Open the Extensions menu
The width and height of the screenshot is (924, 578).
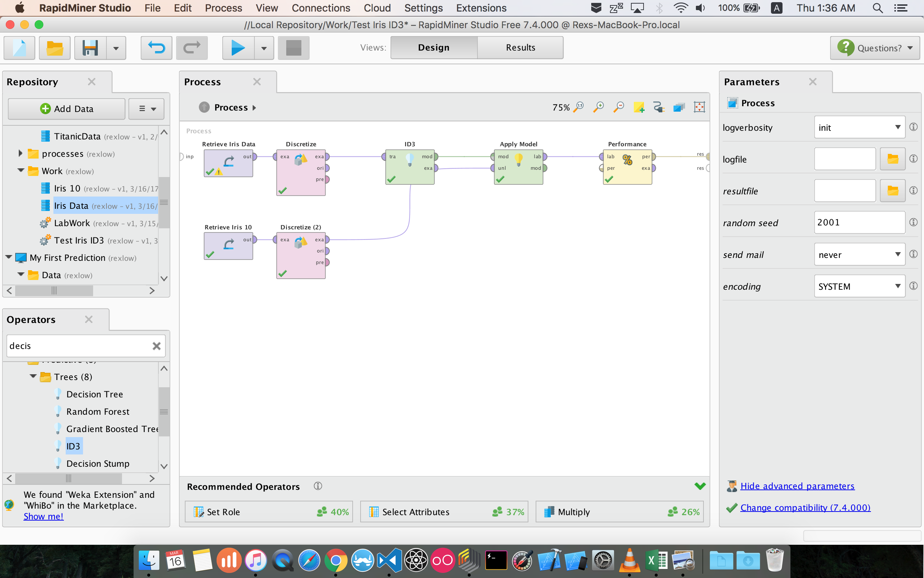(x=481, y=8)
